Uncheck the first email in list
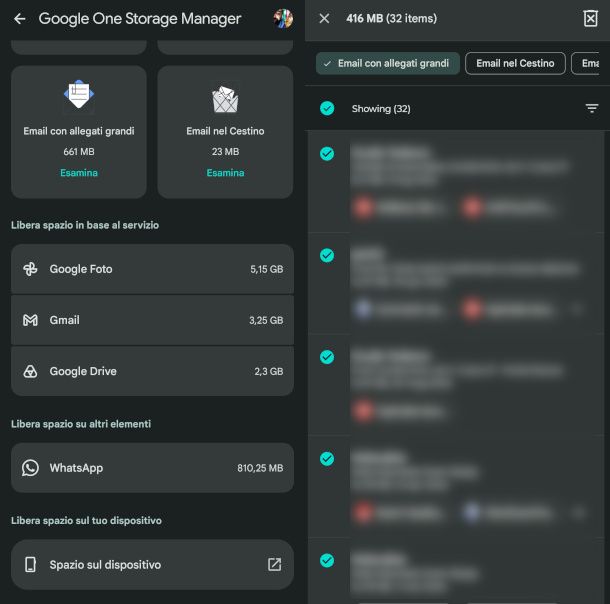 [327, 154]
